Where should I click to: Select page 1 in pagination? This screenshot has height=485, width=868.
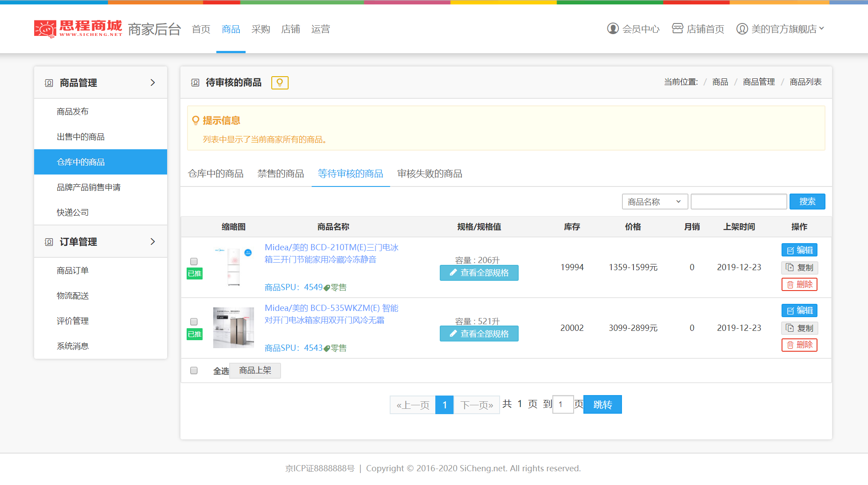coord(444,405)
